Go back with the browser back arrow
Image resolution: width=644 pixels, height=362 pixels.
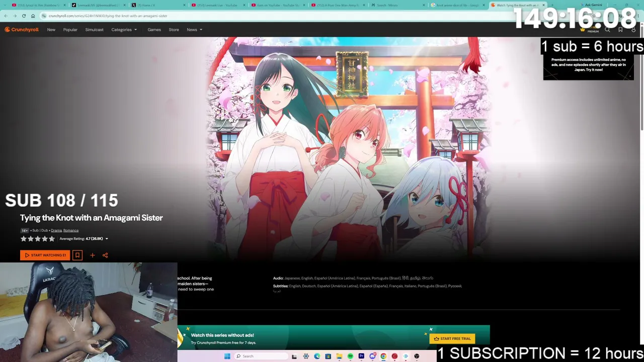point(6,16)
